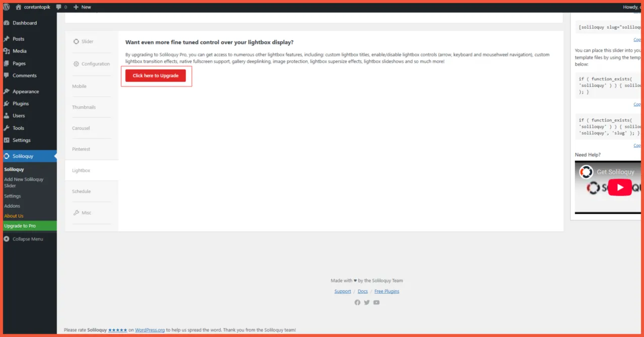Click the Twitter icon in footer
Viewport: 644px width, 337px height.
click(367, 302)
